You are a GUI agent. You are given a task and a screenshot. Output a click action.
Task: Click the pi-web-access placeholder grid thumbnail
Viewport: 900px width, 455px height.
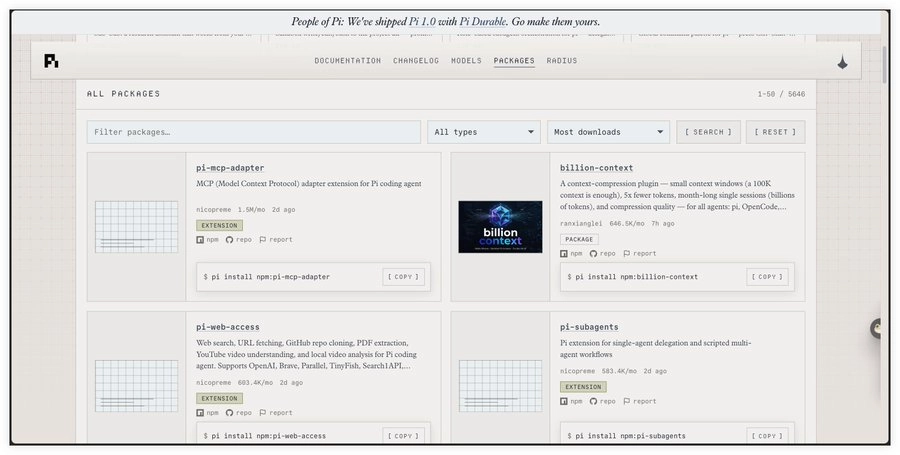[x=137, y=386]
